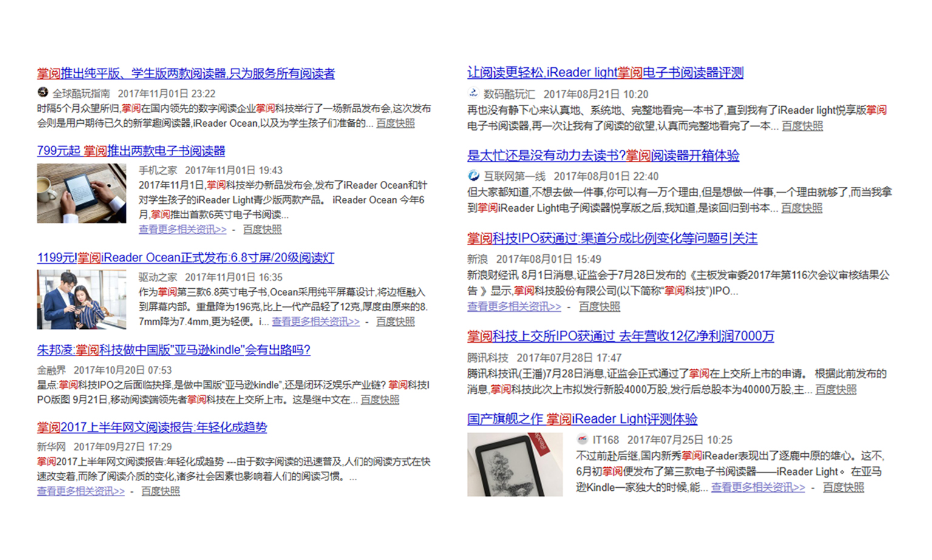Click date 2017年11月01日 23:22
The image size is (932, 560).
click(166, 93)
